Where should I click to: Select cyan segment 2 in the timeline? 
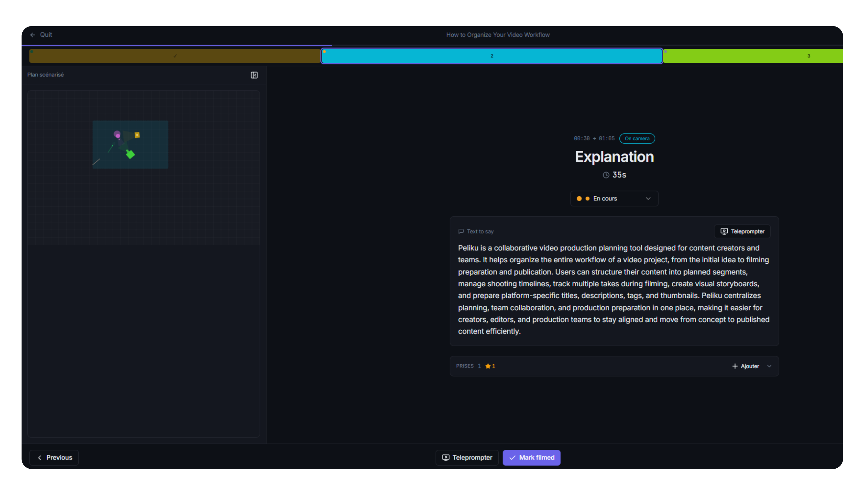[x=492, y=56]
